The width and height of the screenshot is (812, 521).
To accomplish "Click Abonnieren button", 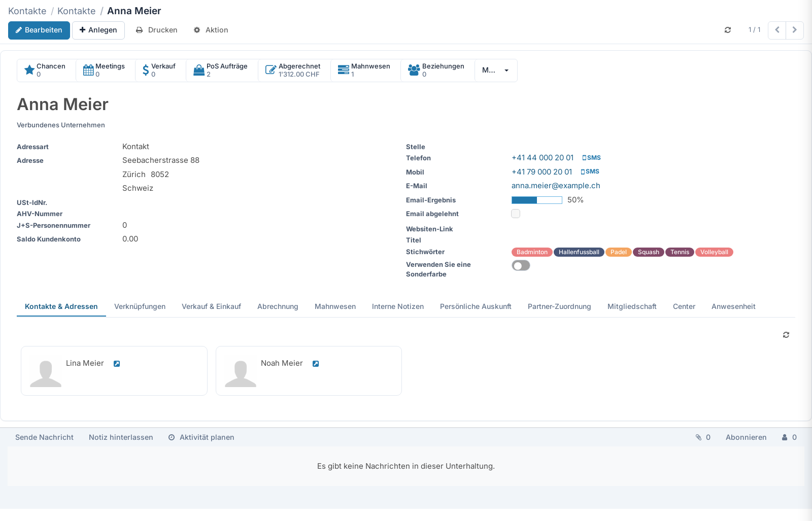I will pyautogui.click(x=746, y=437).
